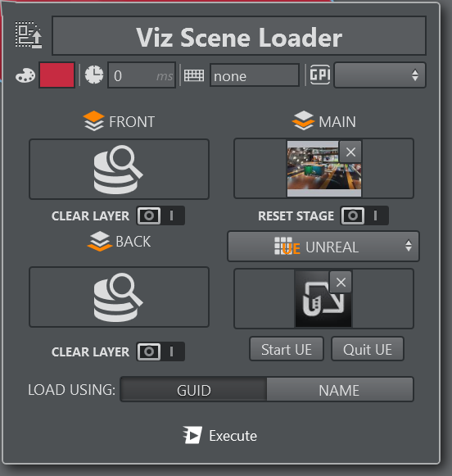Click the scene loader template icon
Viewport: 452px width, 476px height.
[29, 34]
